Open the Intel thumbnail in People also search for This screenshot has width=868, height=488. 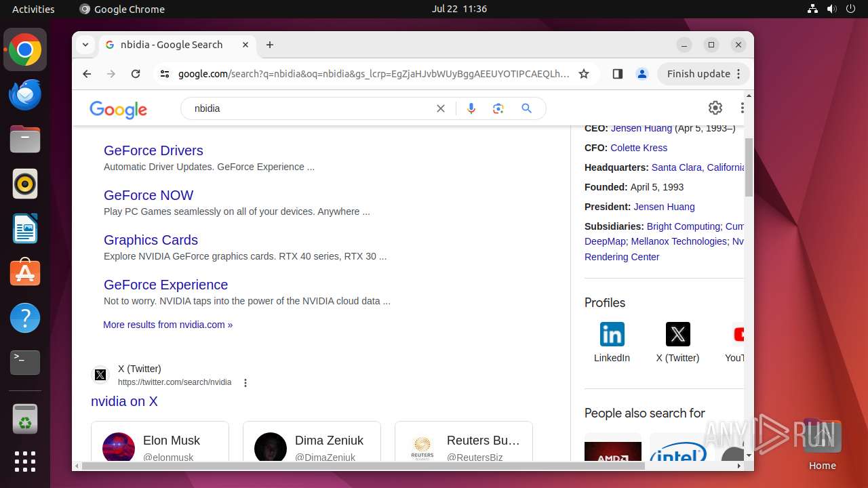(x=678, y=447)
